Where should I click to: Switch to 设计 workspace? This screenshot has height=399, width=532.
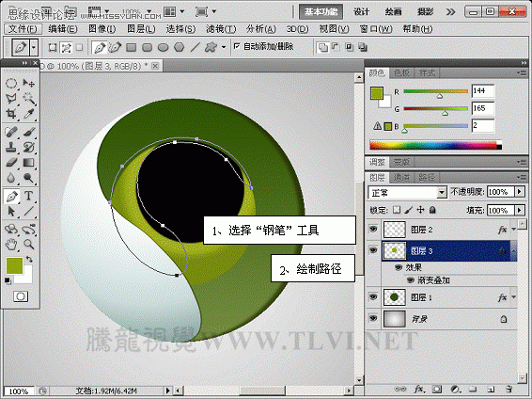361,12
